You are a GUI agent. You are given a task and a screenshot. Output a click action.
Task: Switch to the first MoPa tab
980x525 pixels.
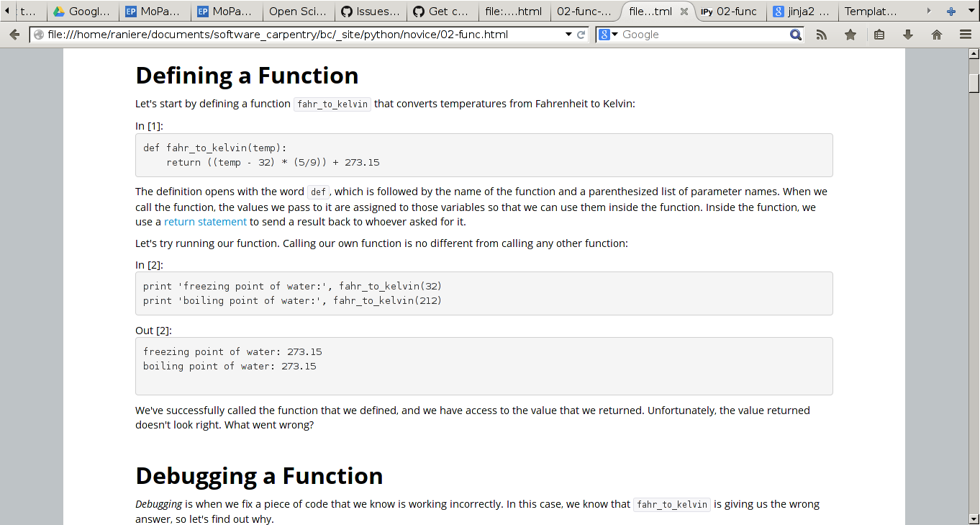155,12
